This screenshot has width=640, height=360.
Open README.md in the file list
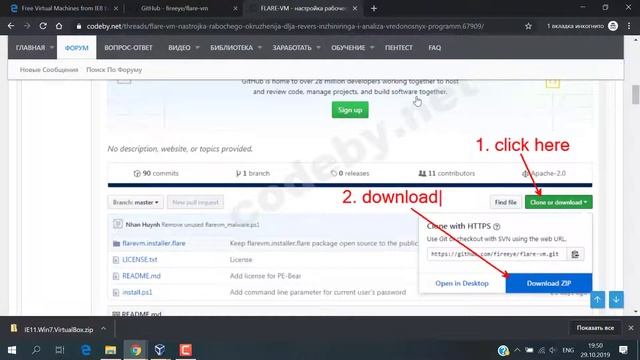click(141, 276)
